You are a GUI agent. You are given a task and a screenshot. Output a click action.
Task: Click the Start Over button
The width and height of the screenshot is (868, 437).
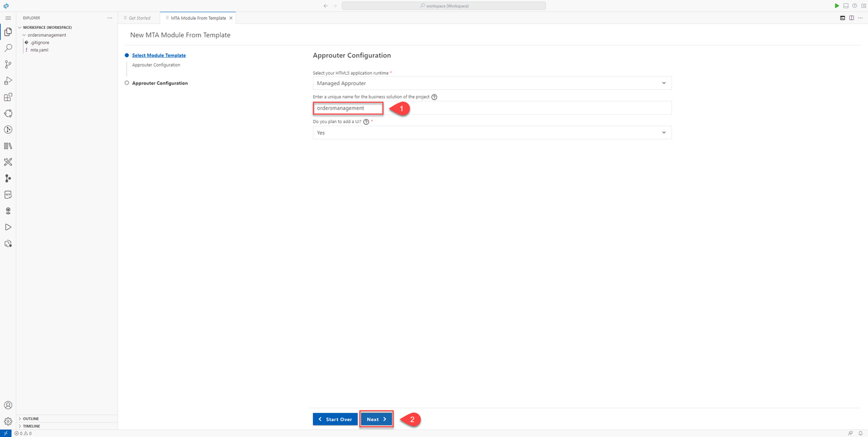tap(335, 420)
